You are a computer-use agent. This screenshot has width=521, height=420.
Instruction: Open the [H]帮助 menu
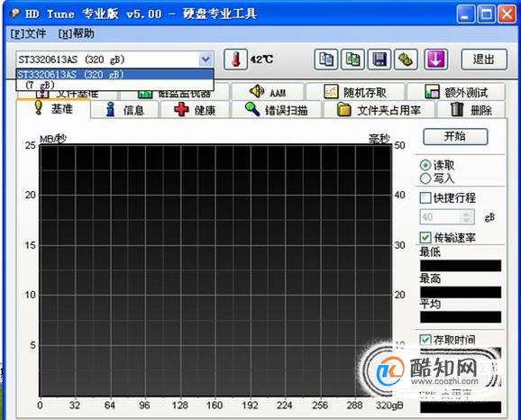76,33
